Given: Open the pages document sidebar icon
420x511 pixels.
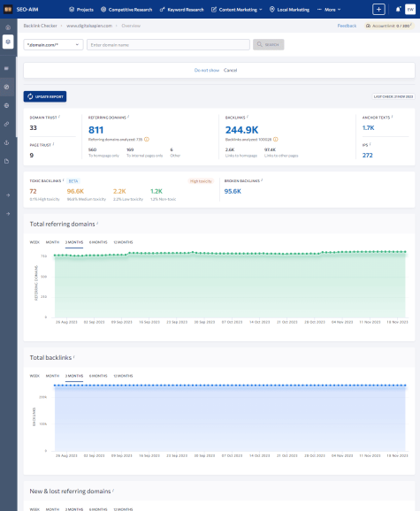Looking at the screenshot, I should click(6, 161).
